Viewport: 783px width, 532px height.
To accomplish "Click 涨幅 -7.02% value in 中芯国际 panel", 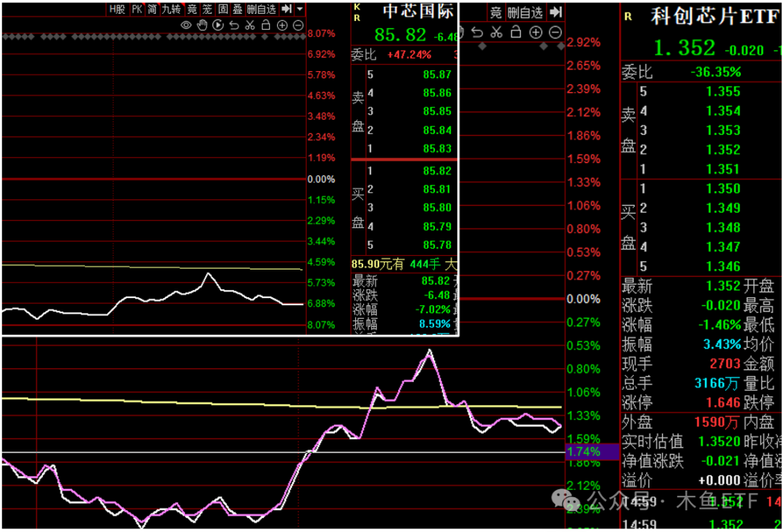I will (x=432, y=309).
